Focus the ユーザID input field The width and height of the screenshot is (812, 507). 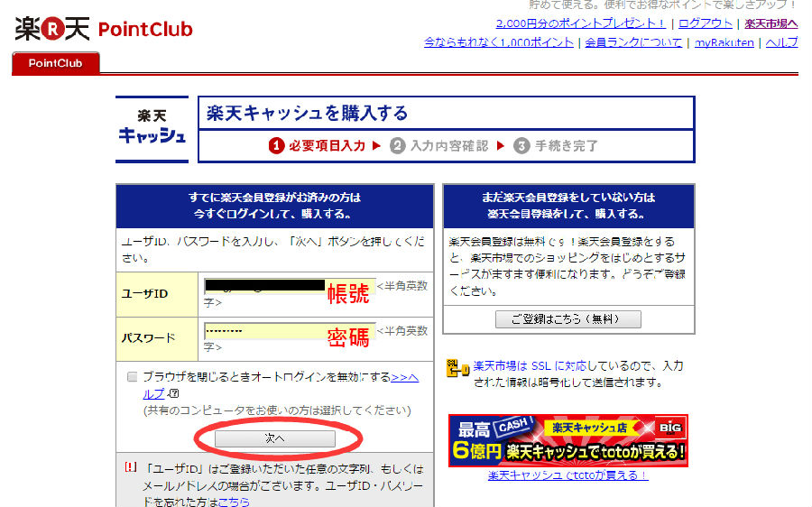click(x=290, y=286)
